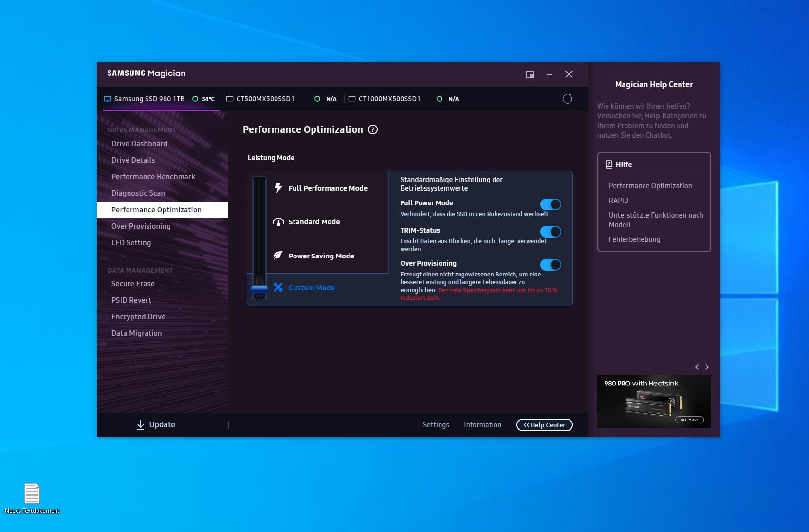Open Diagnostic Scan in the sidebar
Screen dimensions: 809x532
[138, 193]
